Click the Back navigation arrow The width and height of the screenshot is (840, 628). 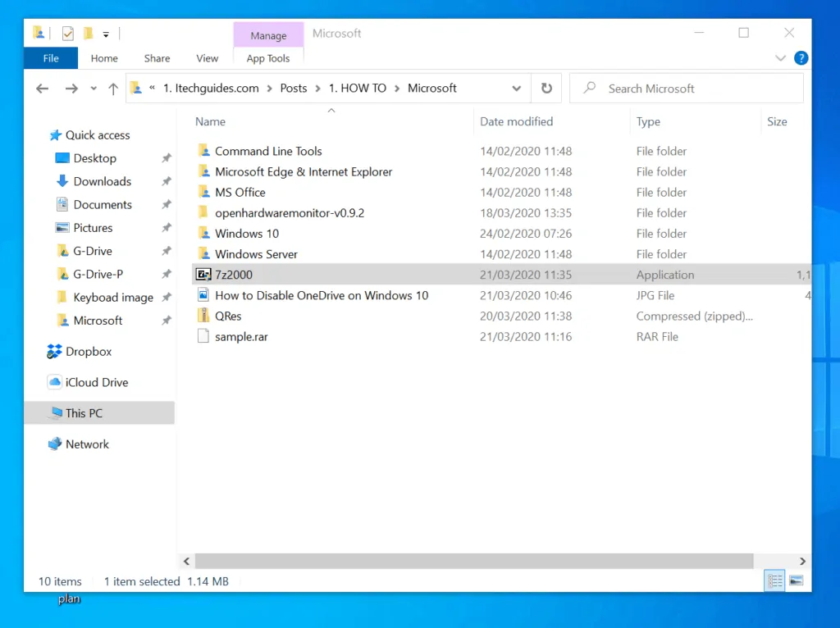pyautogui.click(x=42, y=88)
